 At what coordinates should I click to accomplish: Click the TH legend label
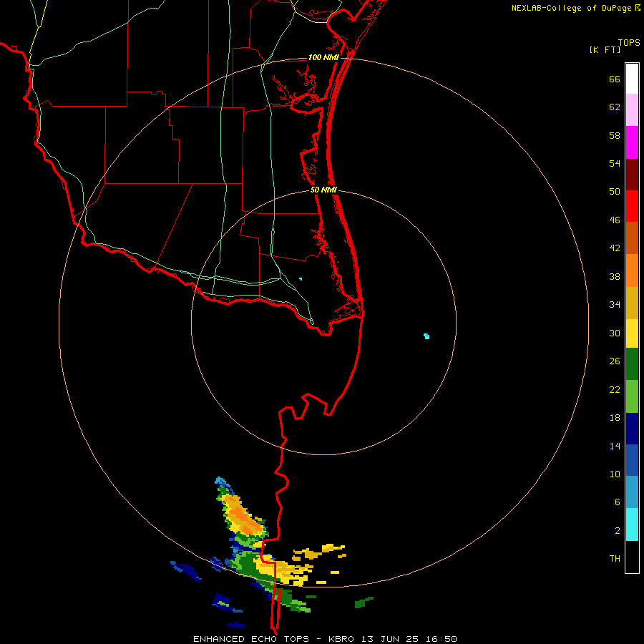[x=615, y=558]
